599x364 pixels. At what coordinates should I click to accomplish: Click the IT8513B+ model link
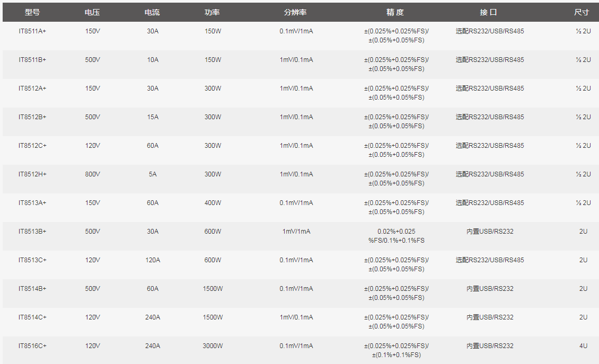click(32, 232)
